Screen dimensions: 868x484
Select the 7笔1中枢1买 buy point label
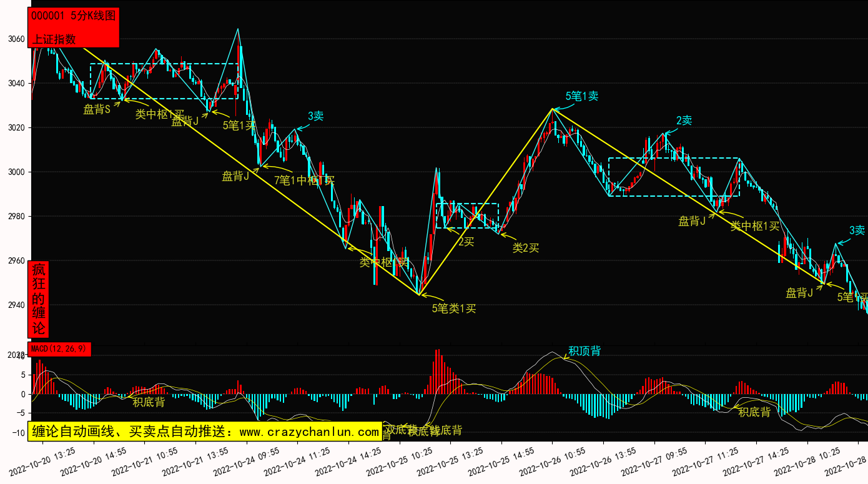pyautogui.click(x=304, y=180)
